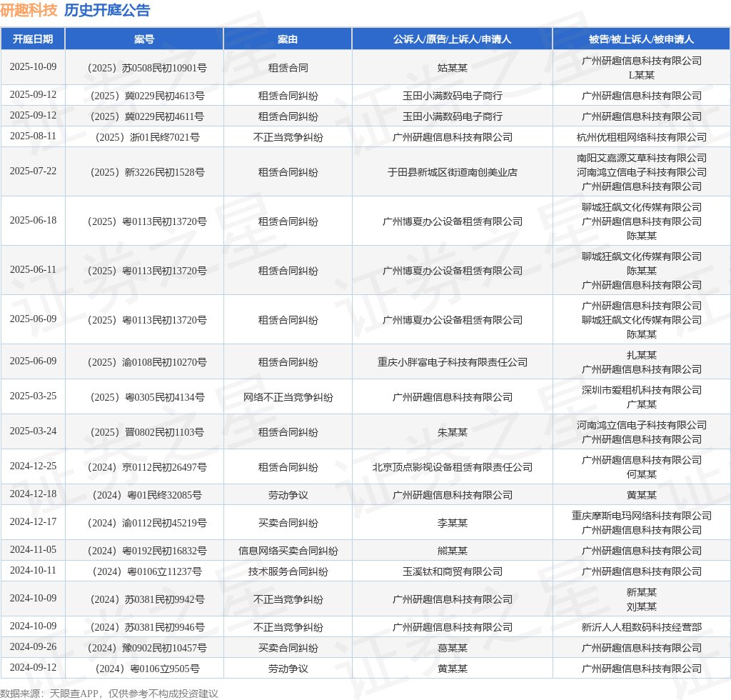Select the "案由" column header
Image resolution: width=731 pixels, height=700 pixels.
coord(288,39)
